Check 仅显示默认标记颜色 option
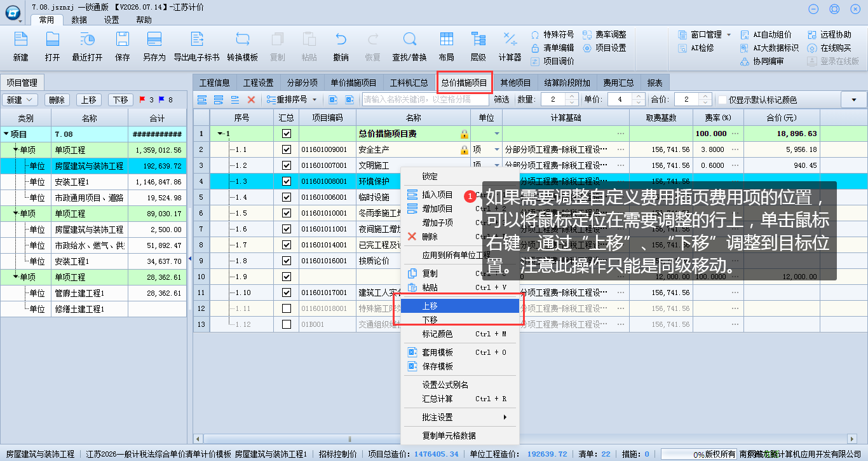Viewport: 868px width, 461px height. 722,100
